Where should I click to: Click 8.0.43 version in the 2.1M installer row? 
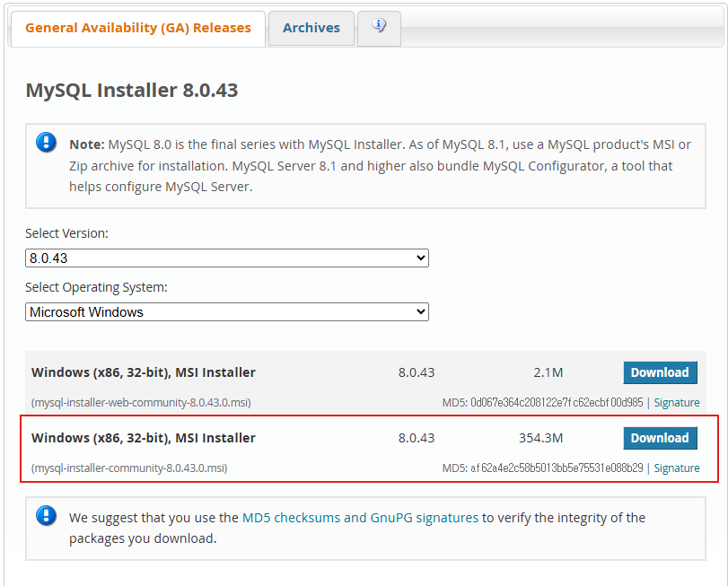(417, 372)
